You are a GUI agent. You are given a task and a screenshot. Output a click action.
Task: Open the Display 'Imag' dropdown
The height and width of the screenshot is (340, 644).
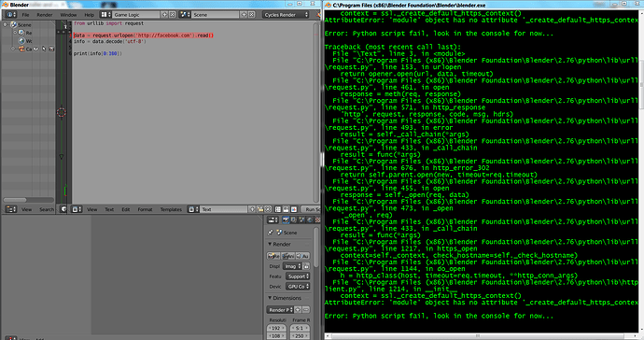tap(292, 266)
